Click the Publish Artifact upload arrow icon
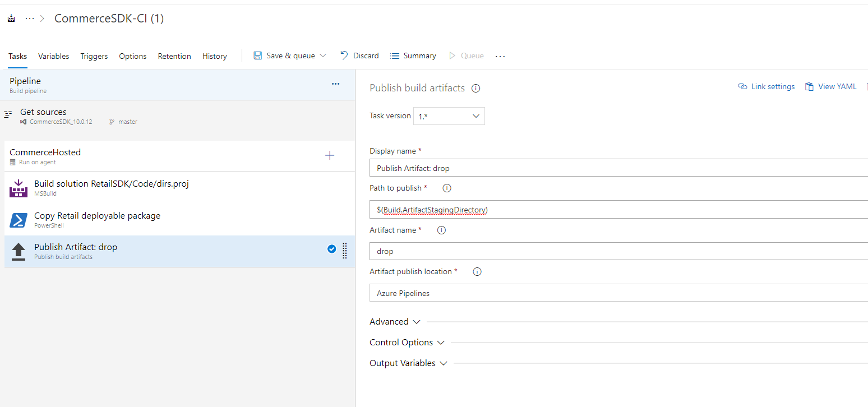This screenshot has height=407, width=868. (x=19, y=252)
